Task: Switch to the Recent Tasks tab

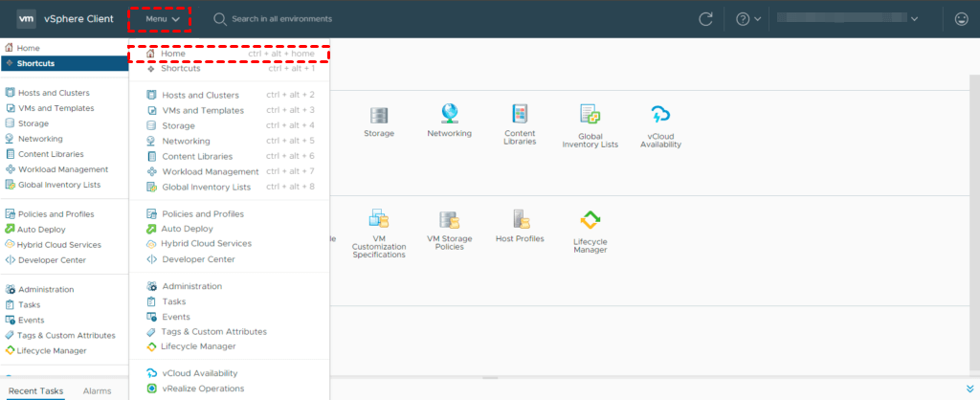Action: pyautogui.click(x=36, y=391)
